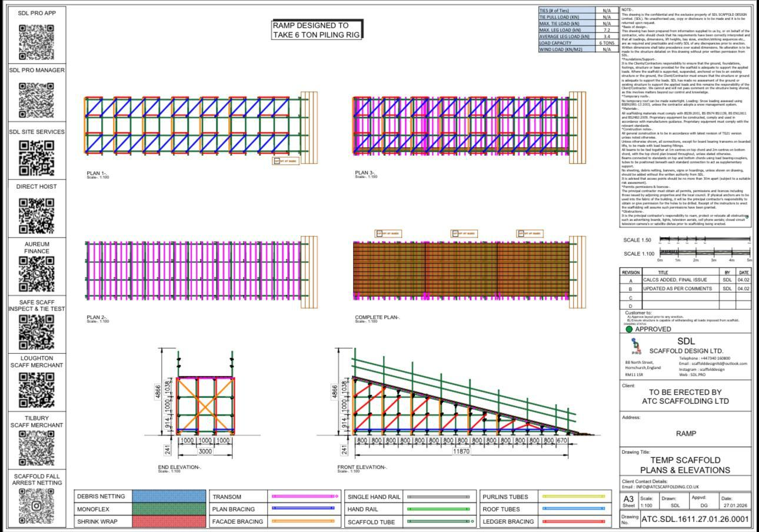Viewport: 759px width, 532px height.
Task: Click the 'COMPLETE PLAN-.' view label
Action: (378, 317)
